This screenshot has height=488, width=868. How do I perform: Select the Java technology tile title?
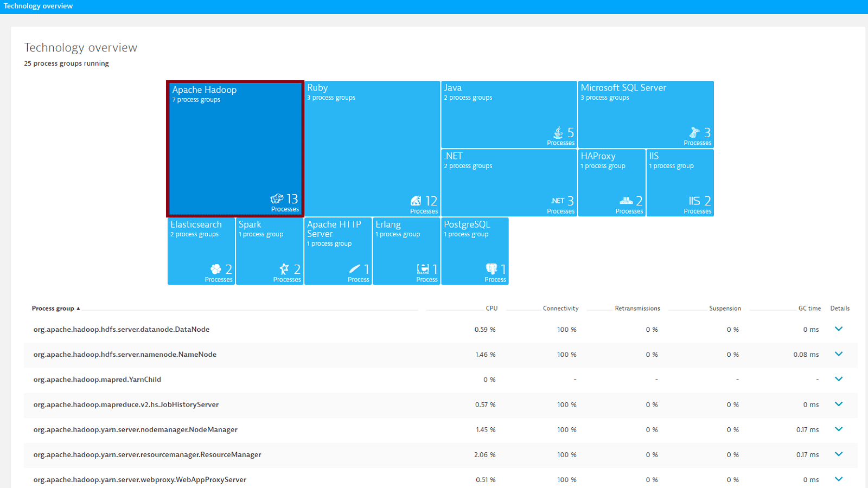click(x=452, y=88)
